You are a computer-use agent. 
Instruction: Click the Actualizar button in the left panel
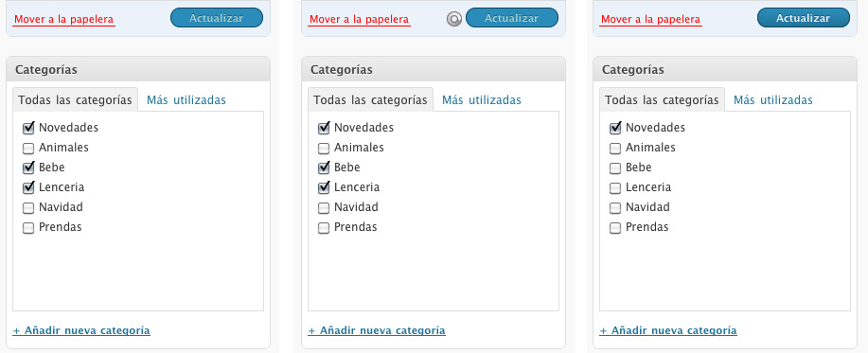tap(217, 18)
